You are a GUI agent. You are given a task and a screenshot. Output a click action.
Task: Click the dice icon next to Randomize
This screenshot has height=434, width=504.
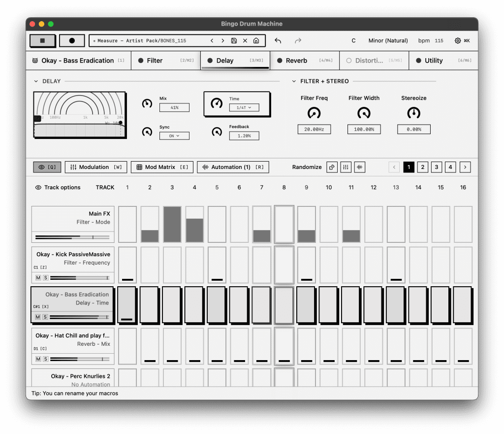click(331, 167)
